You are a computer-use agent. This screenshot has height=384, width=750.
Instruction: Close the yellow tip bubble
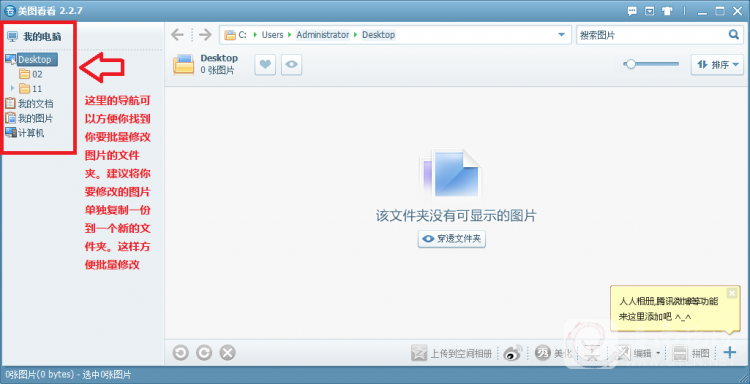click(731, 293)
